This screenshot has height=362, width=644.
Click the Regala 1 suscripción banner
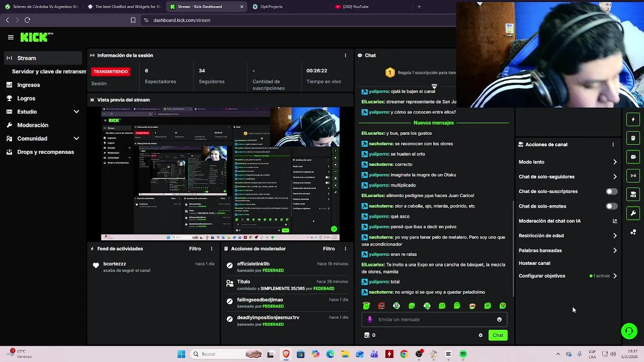421,73
